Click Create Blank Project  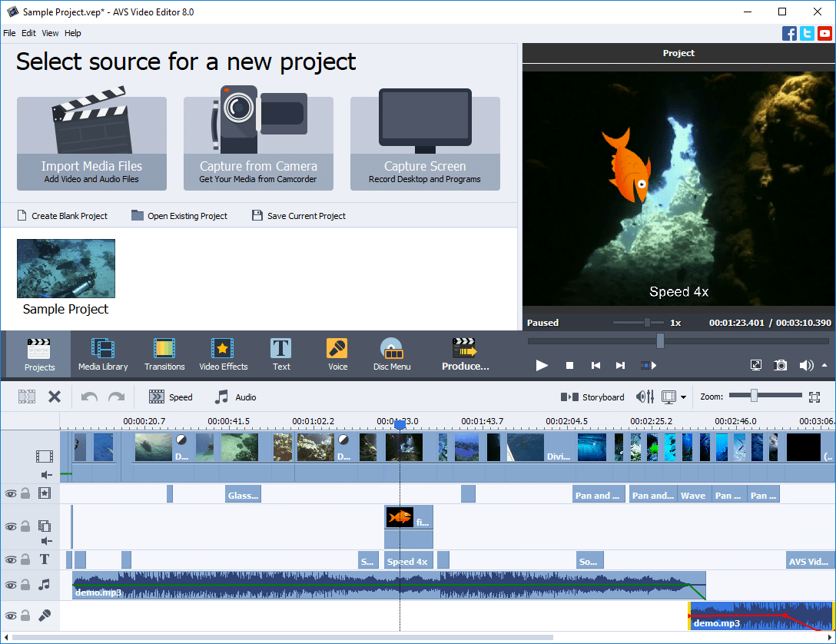click(61, 216)
